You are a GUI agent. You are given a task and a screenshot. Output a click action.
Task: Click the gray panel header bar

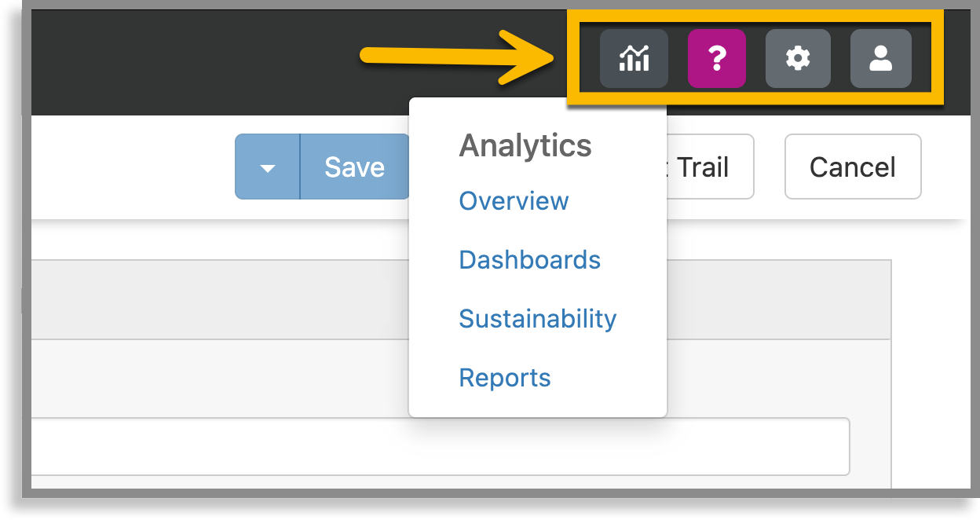tap(220, 298)
